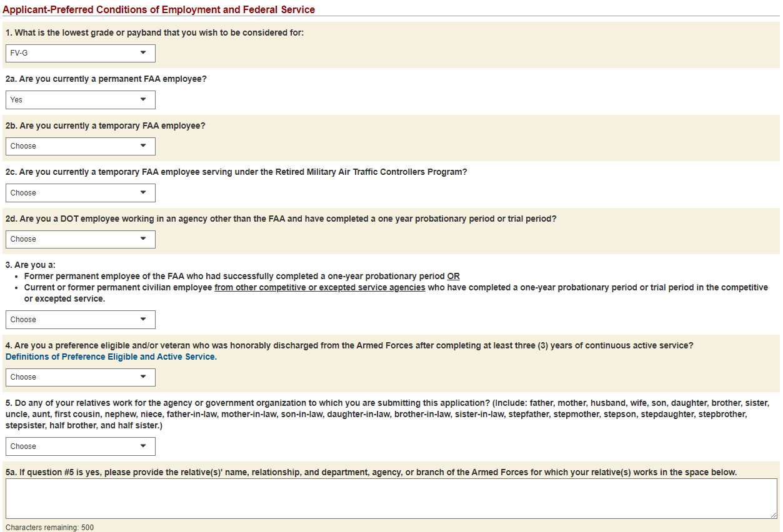Click the underlined 'from other competitive' text
The height and width of the screenshot is (532, 783).
(319, 287)
